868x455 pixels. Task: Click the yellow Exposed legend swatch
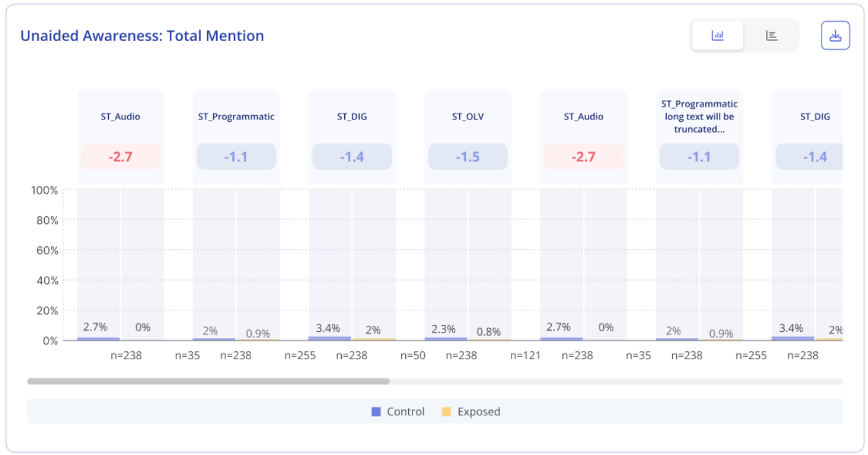tap(446, 411)
